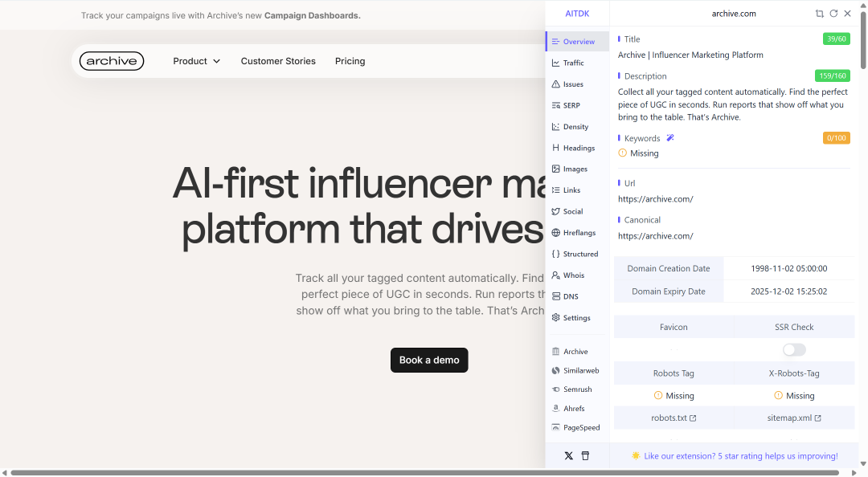Viewport: 868px width, 477px height.
Task: Click the horizontal scrollbar thumb at bottom
Action: 425,473
